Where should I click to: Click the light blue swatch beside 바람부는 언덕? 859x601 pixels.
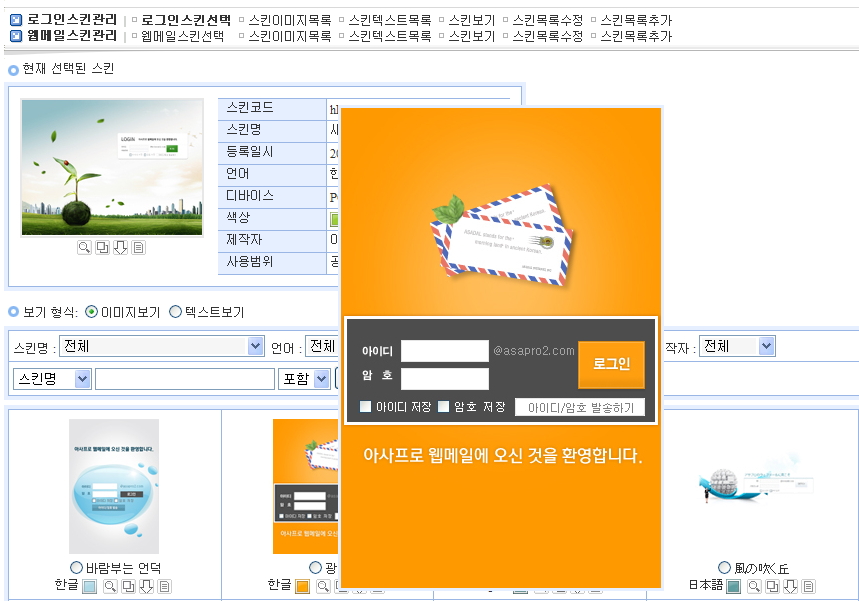click(90, 586)
